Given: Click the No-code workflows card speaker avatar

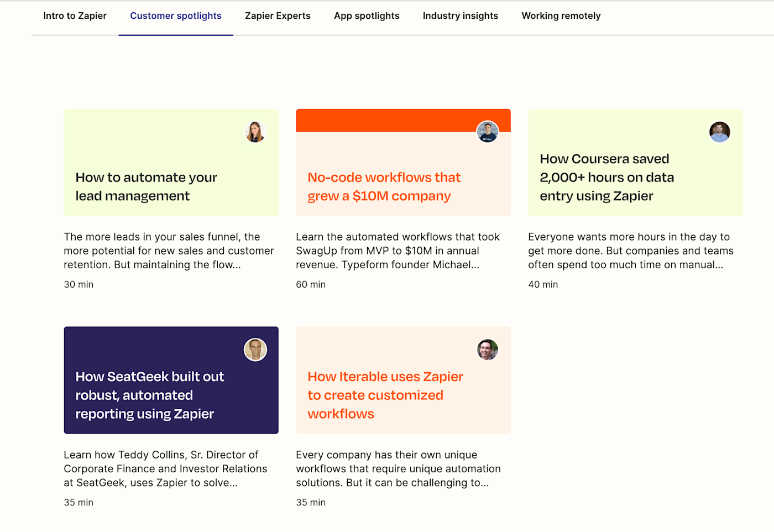Looking at the screenshot, I should point(488,132).
